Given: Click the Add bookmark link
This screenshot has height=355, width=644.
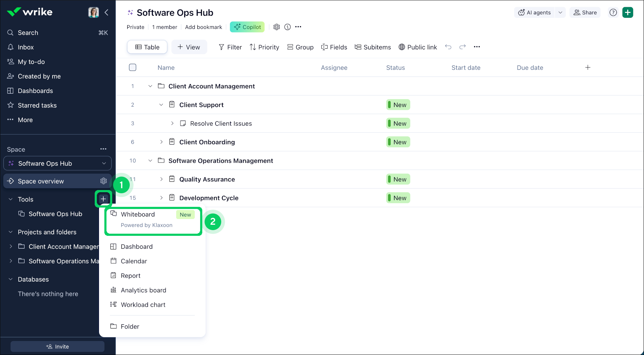Looking at the screenshot, I should click(203, 27).
